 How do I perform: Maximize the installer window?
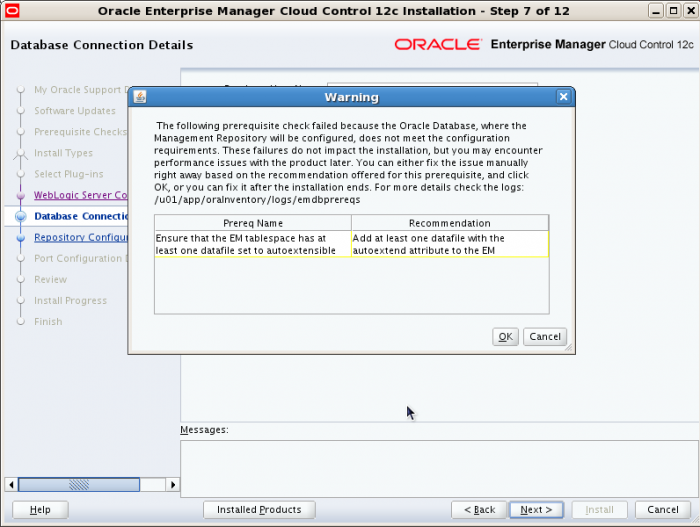pos(673,10)
